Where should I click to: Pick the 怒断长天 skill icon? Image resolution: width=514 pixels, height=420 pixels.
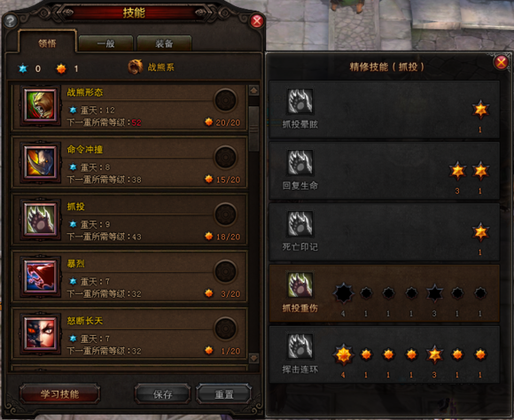(40, 334)
